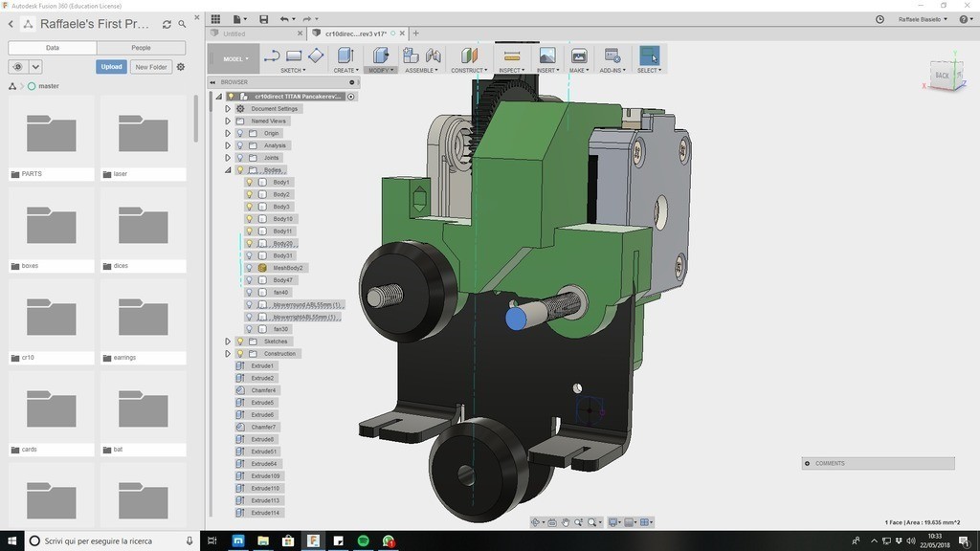The image size is (980, 551).
Task: Toggle visibility of Joints folder
Action: click(x=240, y=158)
